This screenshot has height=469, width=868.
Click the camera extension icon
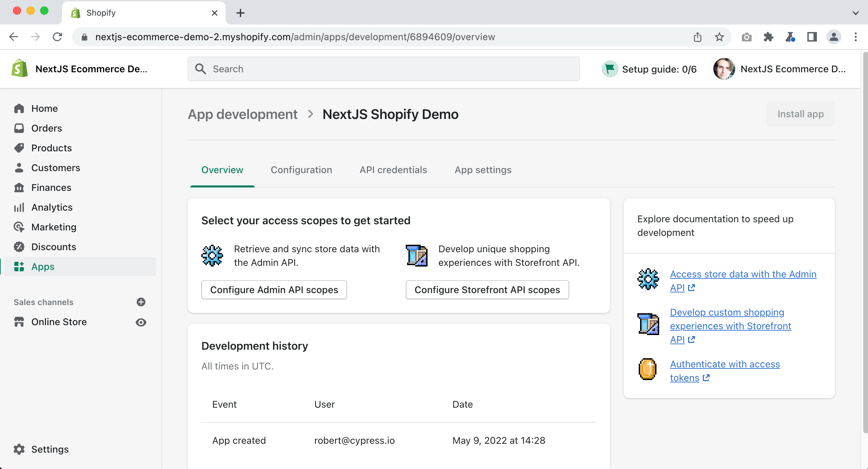click(746, 37)
